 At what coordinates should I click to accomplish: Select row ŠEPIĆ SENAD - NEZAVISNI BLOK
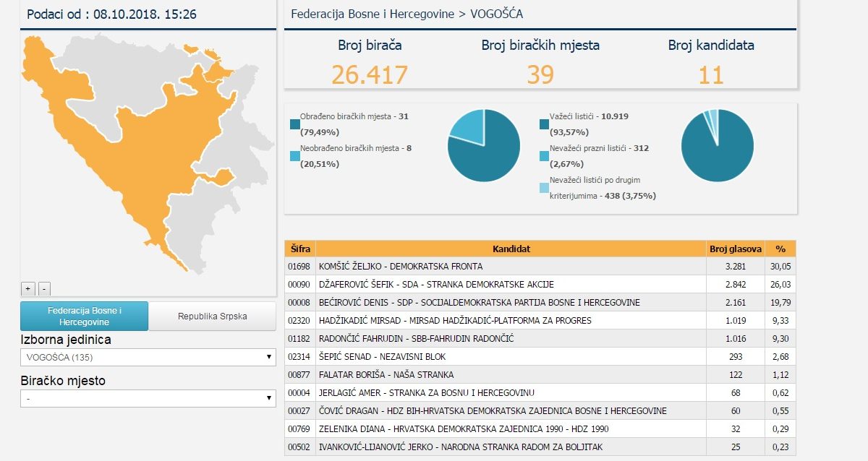[540, 356]
